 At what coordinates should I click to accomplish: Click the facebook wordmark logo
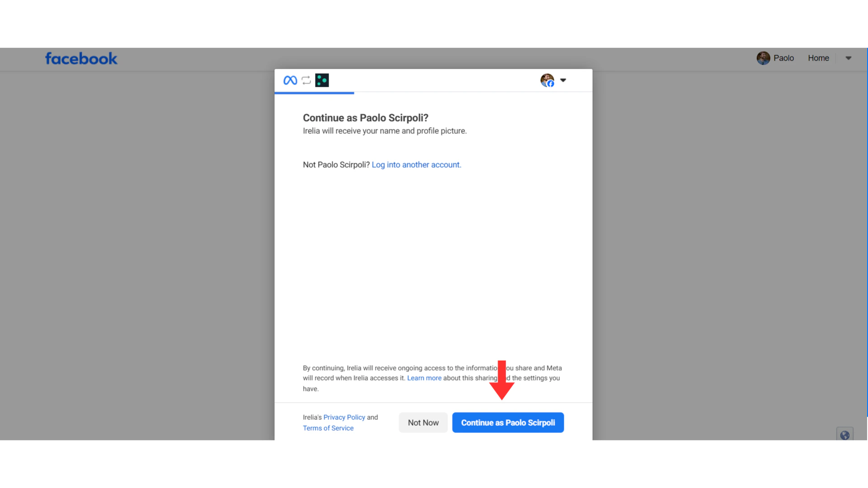81,58
